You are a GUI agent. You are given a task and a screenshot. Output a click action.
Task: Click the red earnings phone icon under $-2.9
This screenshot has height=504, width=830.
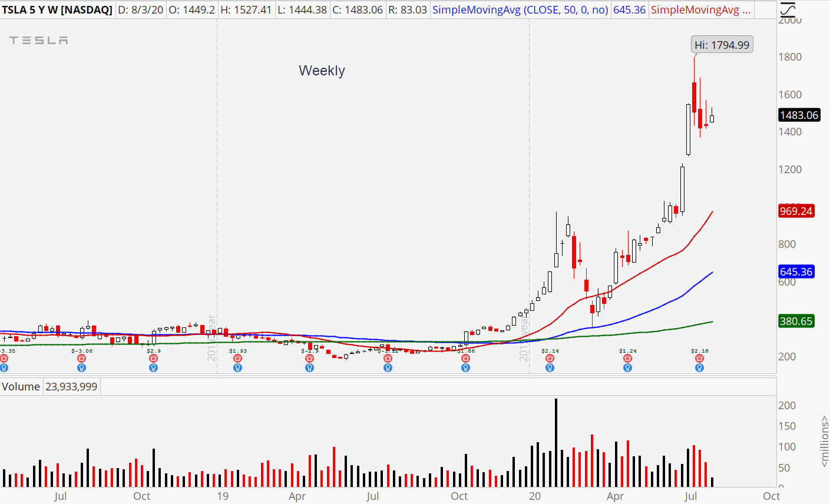click(310, 358)
